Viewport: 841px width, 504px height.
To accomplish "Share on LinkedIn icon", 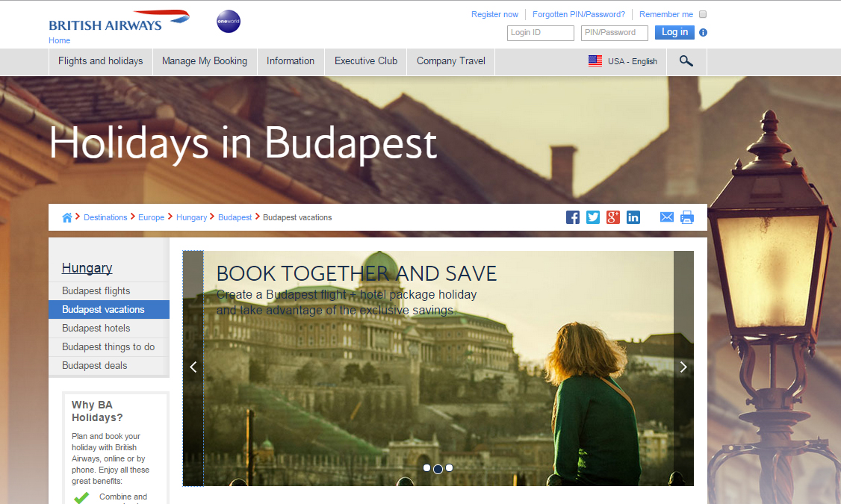I will pos(633,217).
